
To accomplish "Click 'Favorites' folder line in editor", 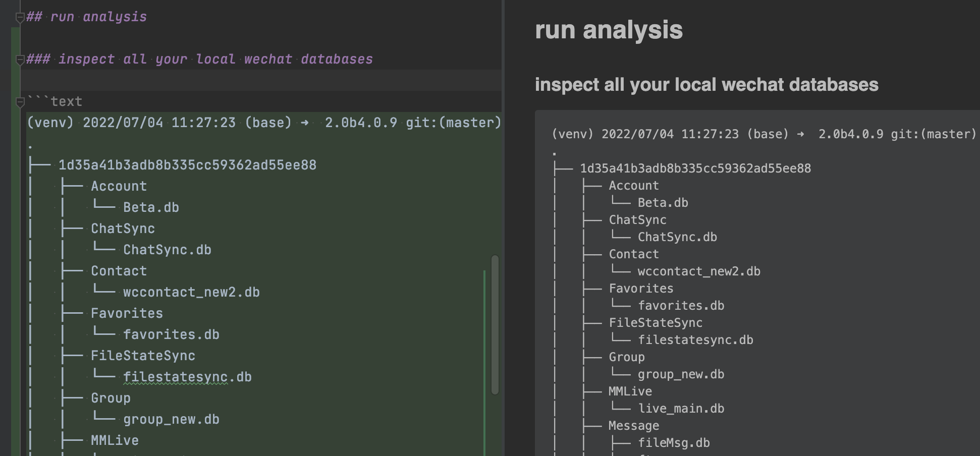I will [x=127, y=313].
